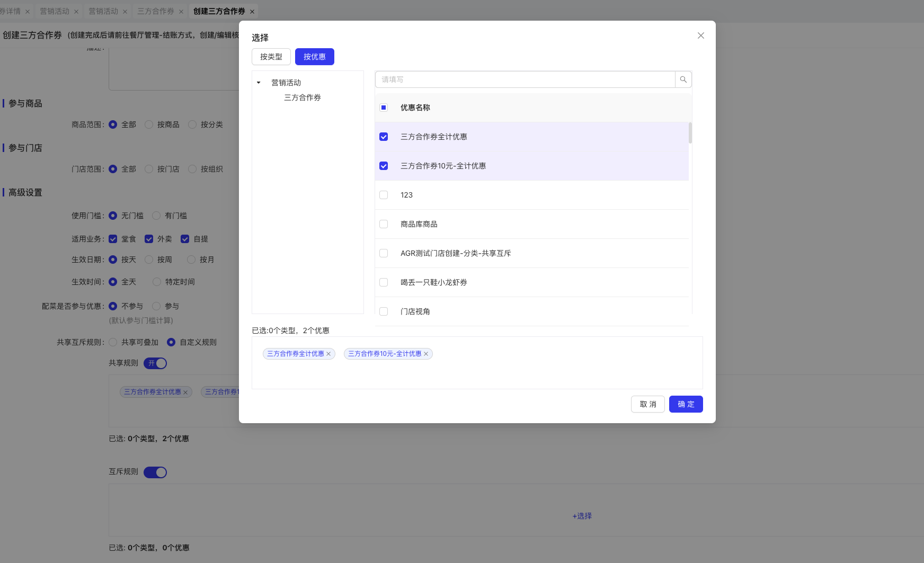The width and height of the screenshot is (924, 563).
Task: Check the 喝丢一只鞋小龙虾券 checkbox
Action: [x=384, y=282]
